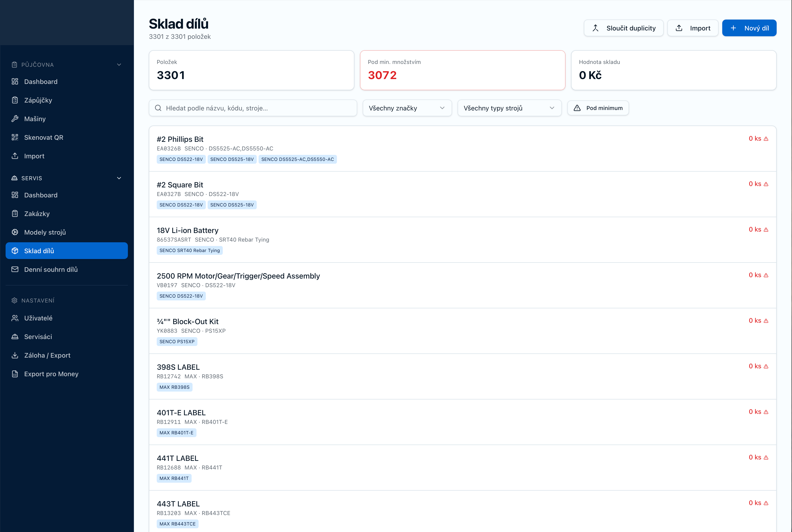Image resolution: width=792 pixels, height=532 pixels.
Task: Open the #2 Square Bit part row
Action: (x=463, y=194)
